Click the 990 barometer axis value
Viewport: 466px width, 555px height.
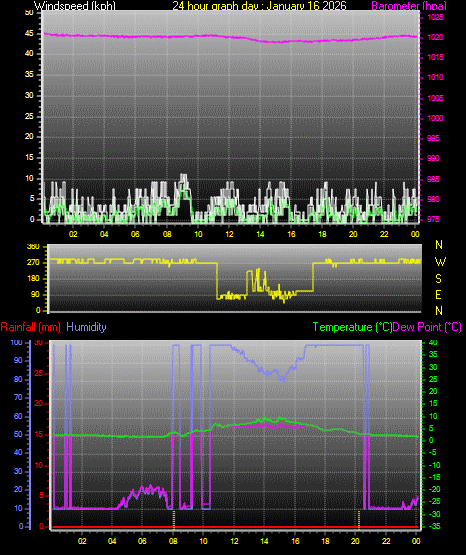[x=433, y=158]
